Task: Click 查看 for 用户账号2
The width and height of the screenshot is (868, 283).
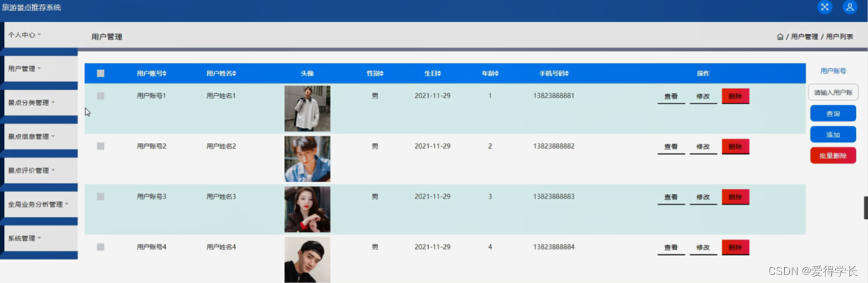Action: (671, 147)
